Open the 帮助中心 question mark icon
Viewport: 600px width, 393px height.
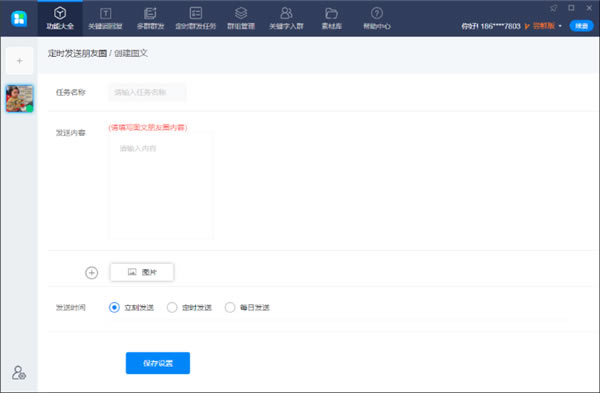(377, 18)
